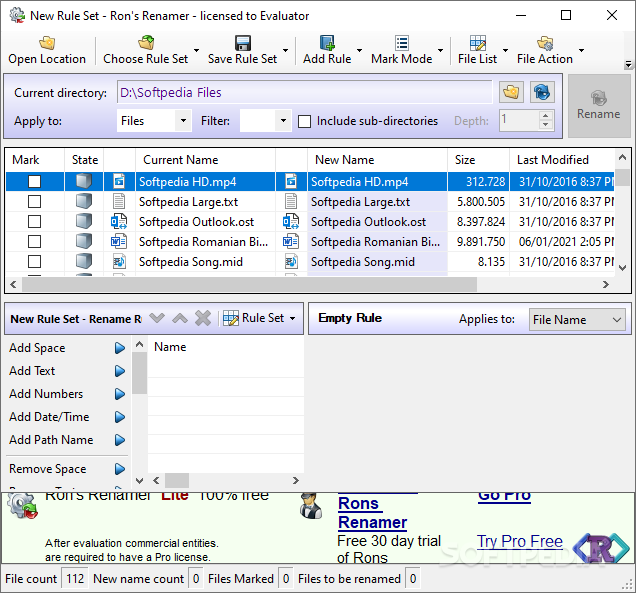This screenshot has width=636, height=593.
Task: Open the Rule Set dropdown menu
Action: [260, 318]
